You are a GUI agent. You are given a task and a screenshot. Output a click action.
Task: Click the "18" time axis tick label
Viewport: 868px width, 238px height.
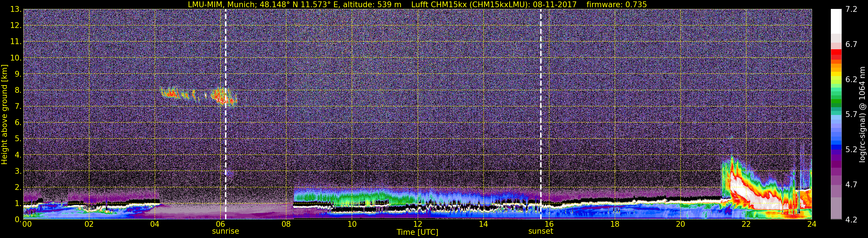coord(614,224)
